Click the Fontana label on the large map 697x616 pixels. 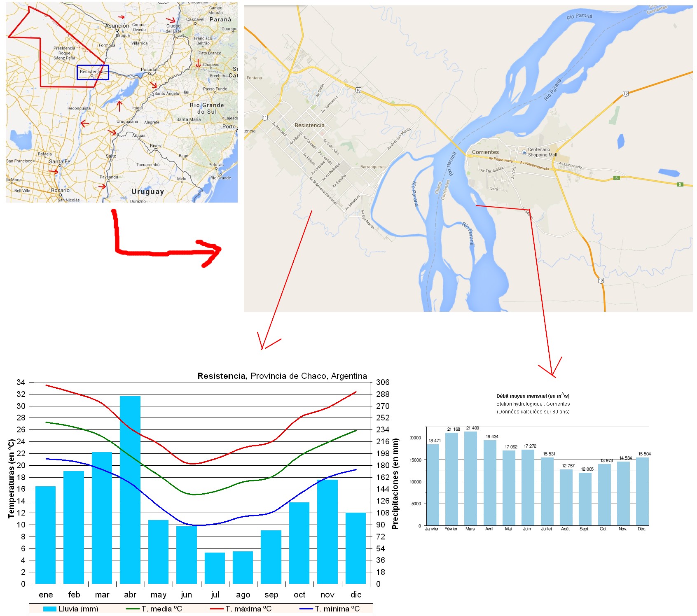coord(254,78)
